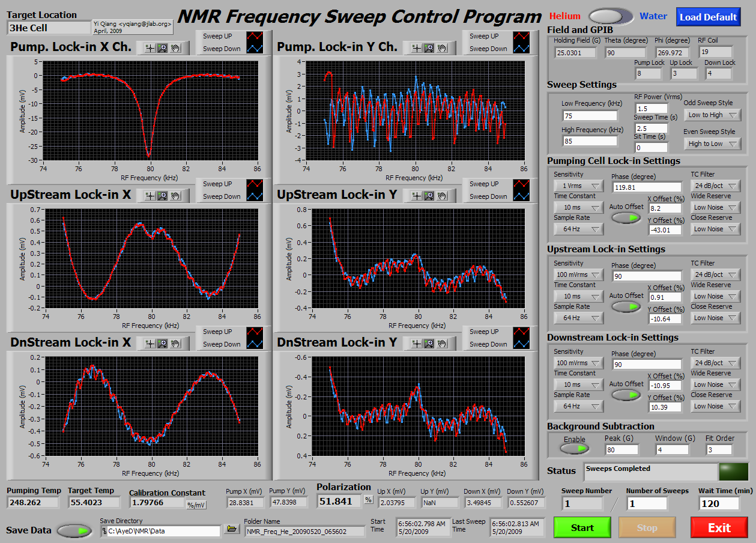Click the Sweep Time (s) input field
756x543 pixels.
(651, 129)
